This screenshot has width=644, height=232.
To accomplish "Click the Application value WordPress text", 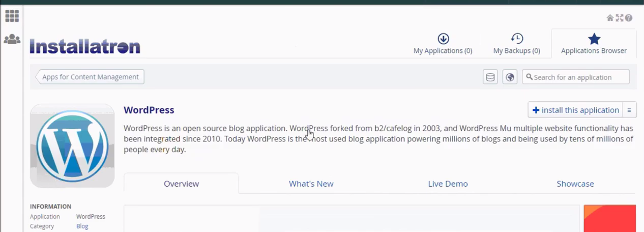I will point(91,216).
